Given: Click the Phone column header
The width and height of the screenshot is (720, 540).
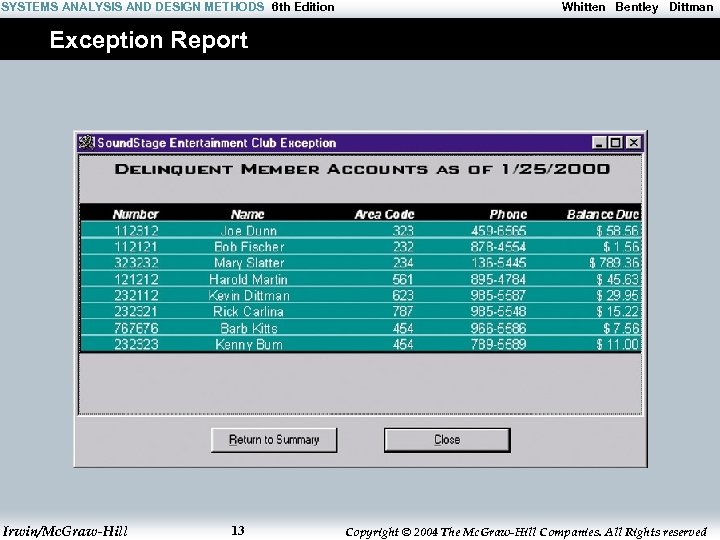Looking at the screenshot, I should (x=508, y=214).
